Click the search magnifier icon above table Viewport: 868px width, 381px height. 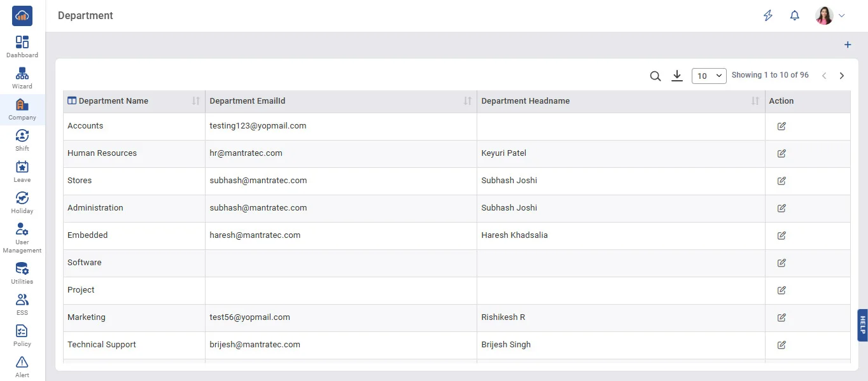click(655, 76)
